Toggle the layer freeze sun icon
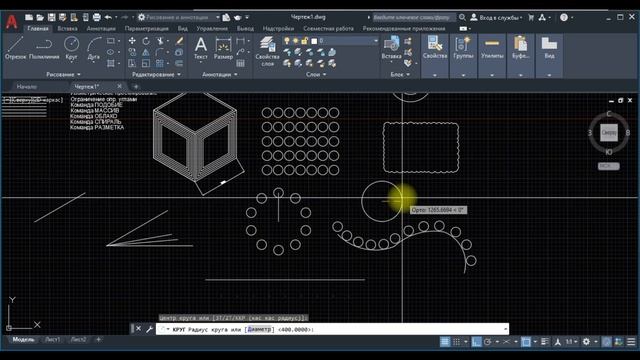The image size is (640, 360). pyautogui.click(x=296, y=41)
